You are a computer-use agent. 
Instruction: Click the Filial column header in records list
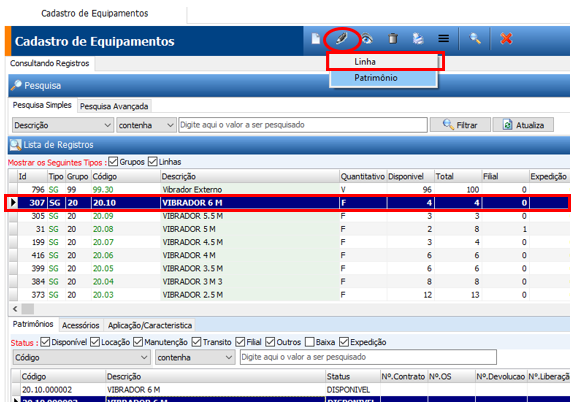(506, 176)
